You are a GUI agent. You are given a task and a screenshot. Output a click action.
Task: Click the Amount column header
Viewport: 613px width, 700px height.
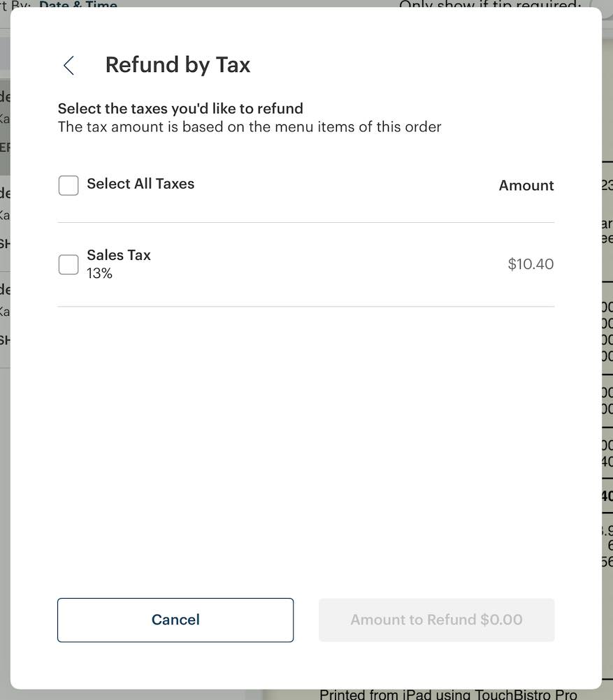tap(526, 185)
